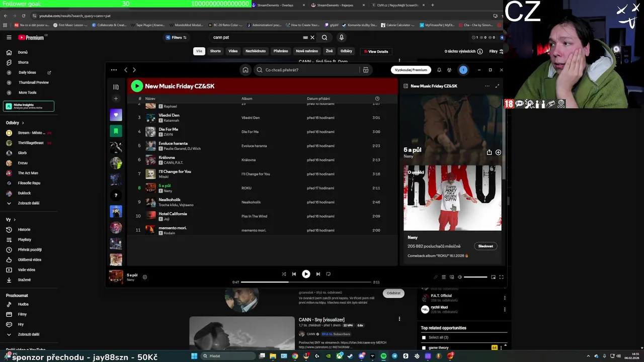The height and width of the screenshot is (362, 644).
Task: Share the 5 a půl track
Action: click(x=489, y=152)
